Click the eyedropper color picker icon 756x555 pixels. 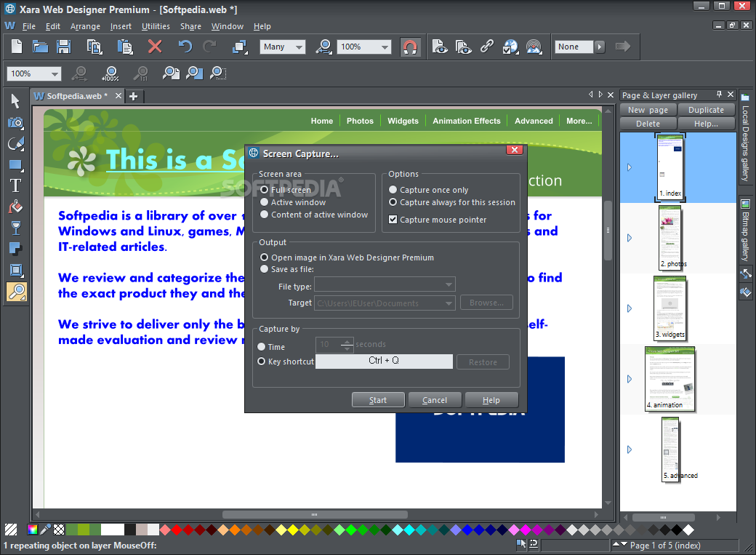point(46,530)
